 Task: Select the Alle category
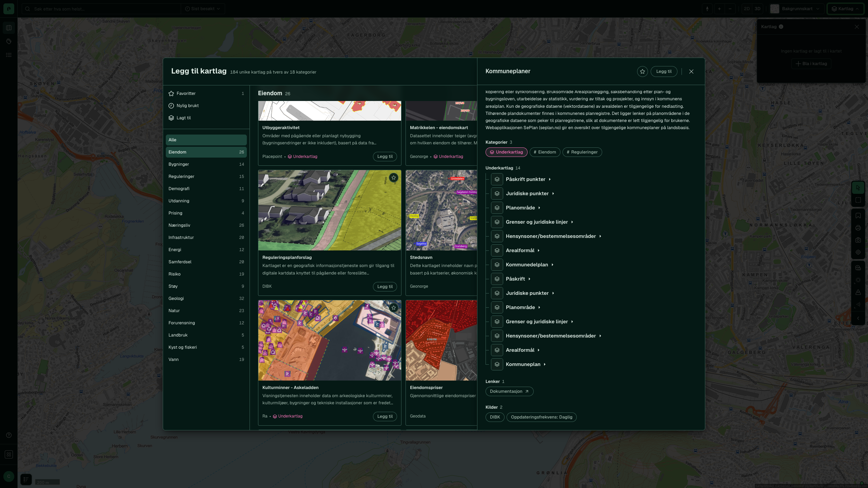coord(206,140)
